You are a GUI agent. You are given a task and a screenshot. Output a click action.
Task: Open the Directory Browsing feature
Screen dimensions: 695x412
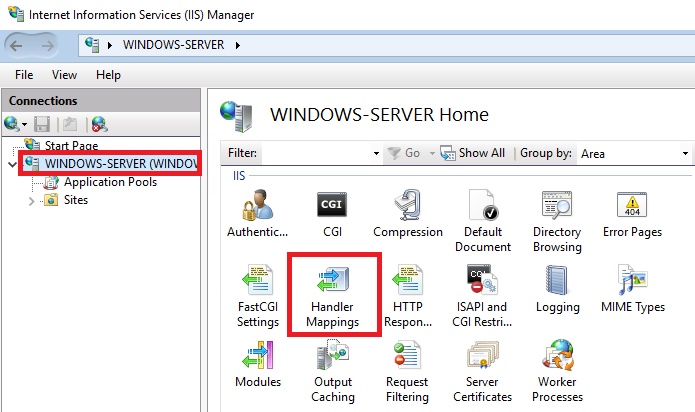tap(557, 220)
